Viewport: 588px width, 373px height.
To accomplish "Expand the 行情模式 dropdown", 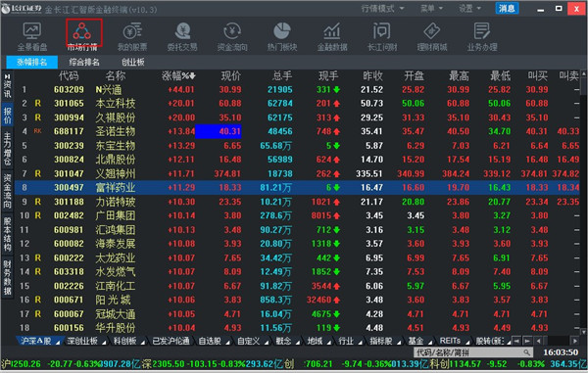I will point(382,8).
